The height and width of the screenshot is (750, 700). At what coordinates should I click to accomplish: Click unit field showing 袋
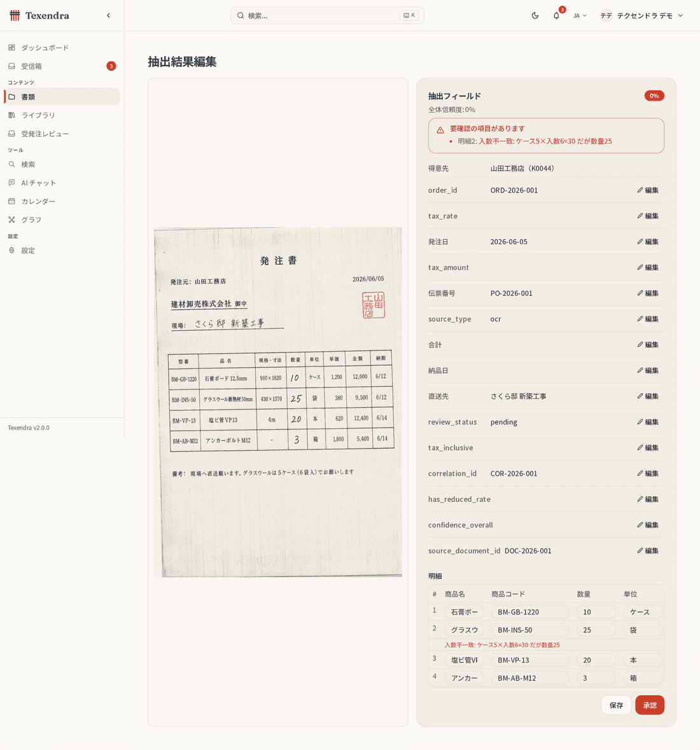pyautogui.click(x=643, y=630)
